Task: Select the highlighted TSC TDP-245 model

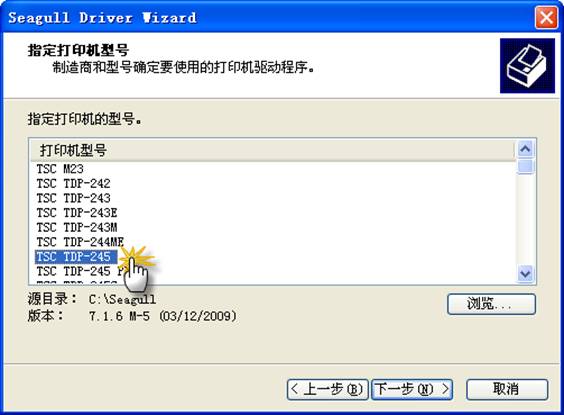Action: click(x=76, y=257)
